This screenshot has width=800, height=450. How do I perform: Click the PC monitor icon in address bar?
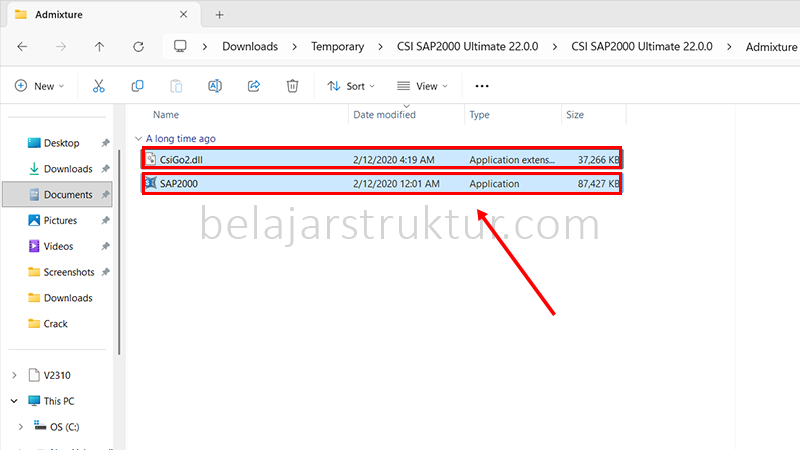(180, 46)
